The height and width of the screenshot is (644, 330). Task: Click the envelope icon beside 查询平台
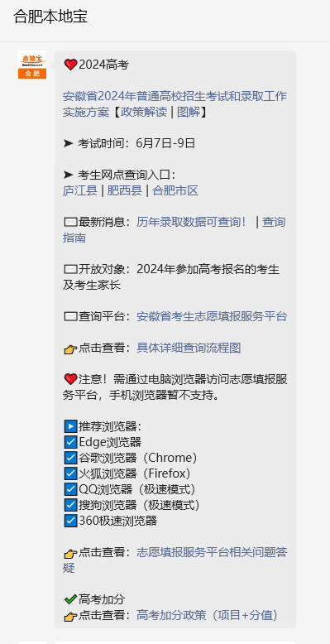[70, 317]
